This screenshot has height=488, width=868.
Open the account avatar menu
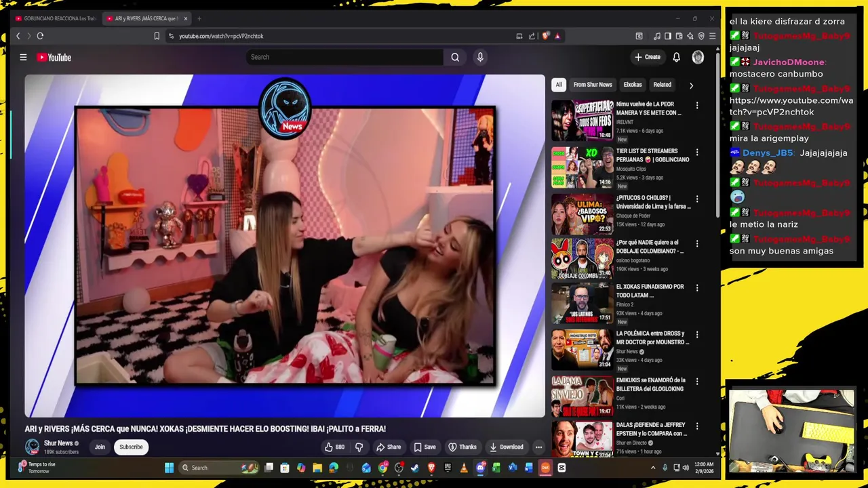[x=698, y=57]
